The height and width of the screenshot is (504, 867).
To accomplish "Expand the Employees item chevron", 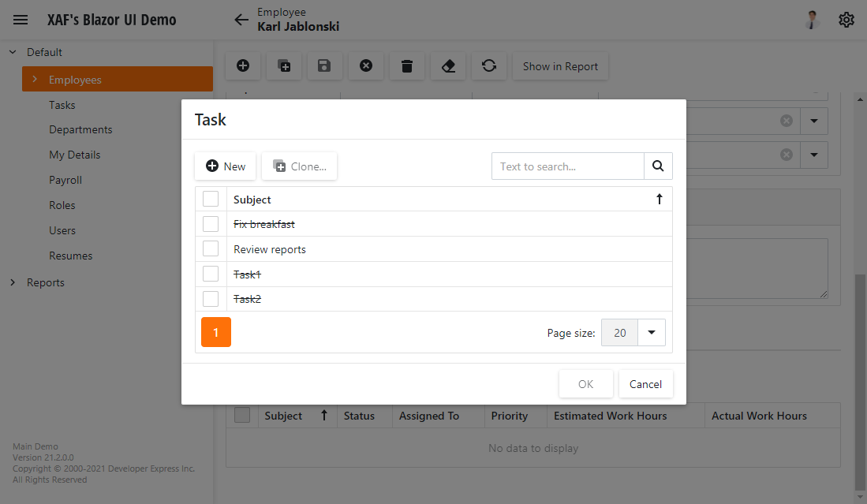I will coord(34,79).
